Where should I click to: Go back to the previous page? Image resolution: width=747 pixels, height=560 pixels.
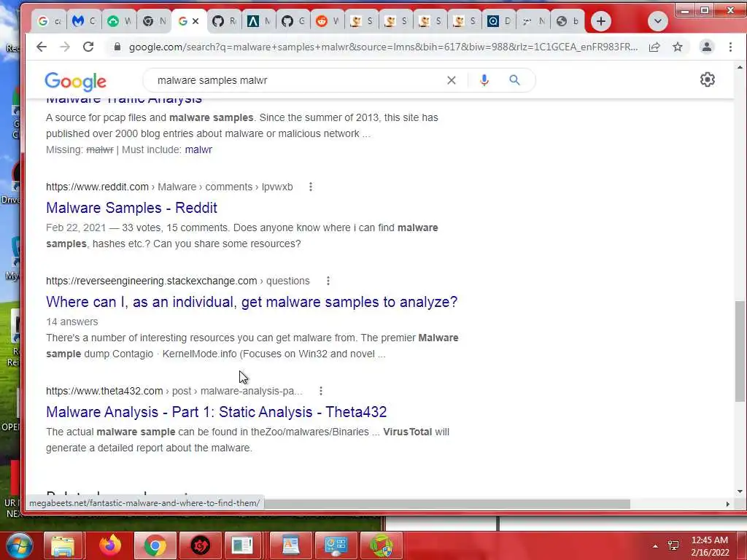click(42, 47)
